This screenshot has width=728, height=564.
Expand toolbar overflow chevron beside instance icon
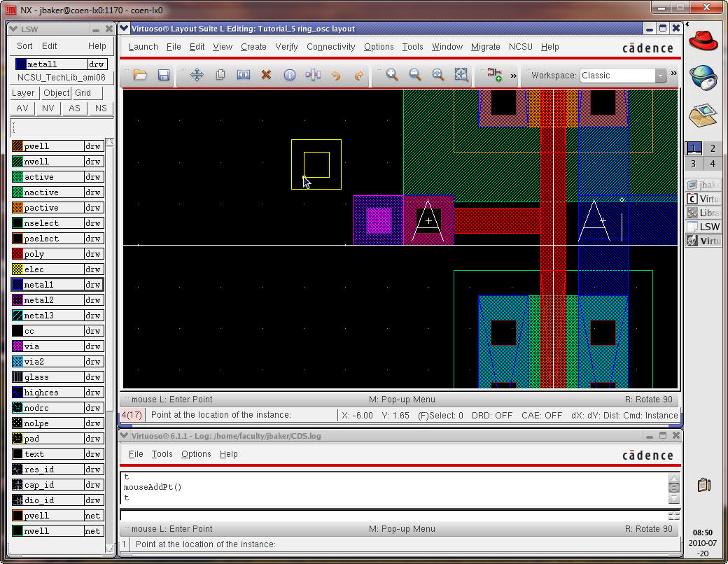point(514,75)
